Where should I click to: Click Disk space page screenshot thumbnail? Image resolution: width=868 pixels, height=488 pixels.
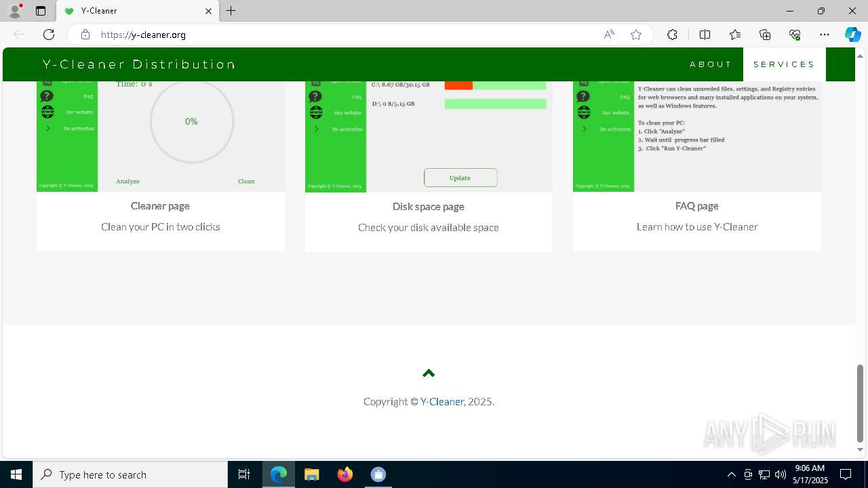click(429, 136)
